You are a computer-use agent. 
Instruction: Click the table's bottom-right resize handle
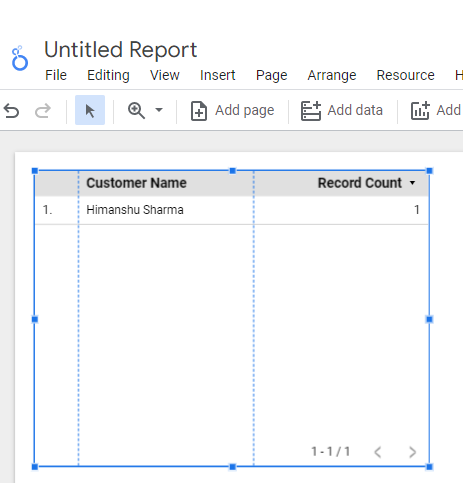tap(429, 467)
